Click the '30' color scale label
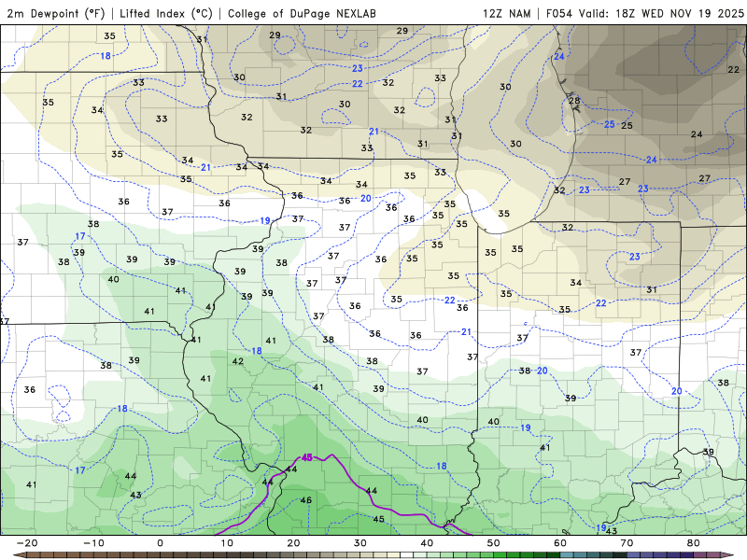The image size is (747, 560). pos(360,542)
